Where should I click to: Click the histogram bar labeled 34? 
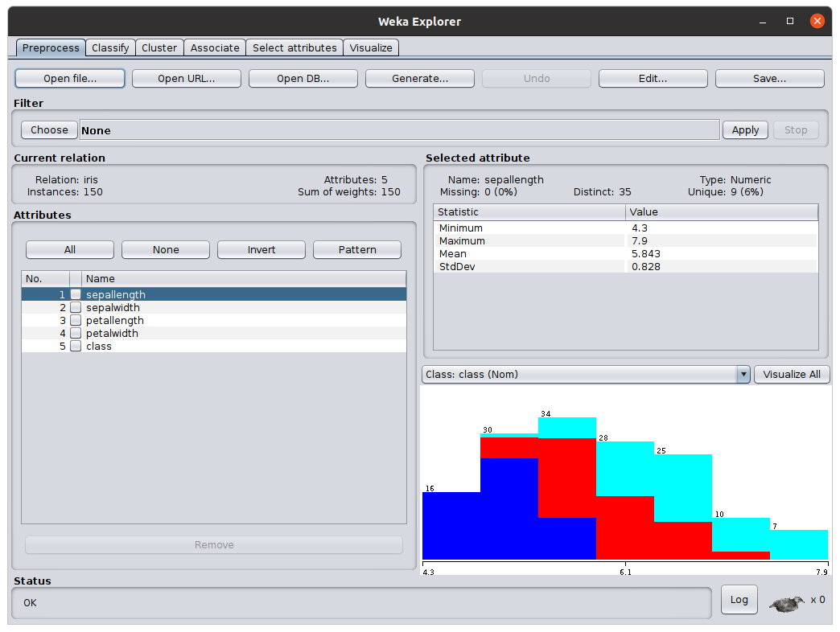[x=566, y=489]
